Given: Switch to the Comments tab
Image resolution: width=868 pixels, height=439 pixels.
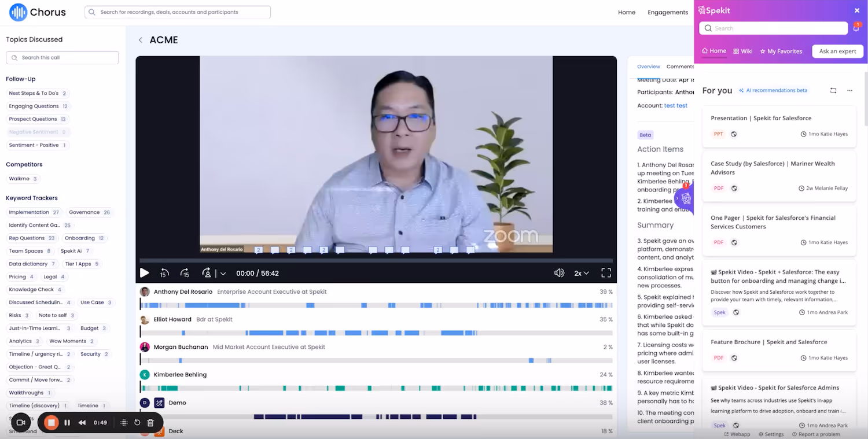Looking at the screenshot, I should [680, 67].
